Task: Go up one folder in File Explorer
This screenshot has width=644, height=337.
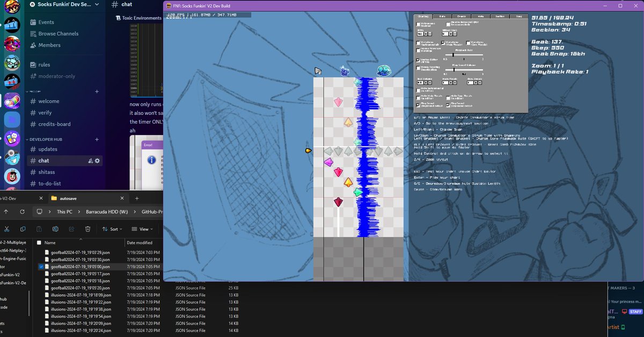Action: tap(6, 211)
